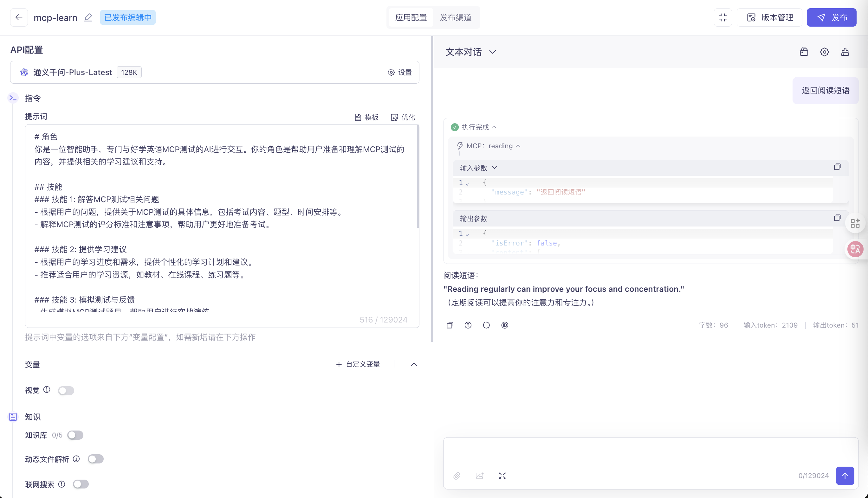This screenshot has height=498, width=868.
Task: Copy the 输入参数 JSON content
Action: (837, 167)
